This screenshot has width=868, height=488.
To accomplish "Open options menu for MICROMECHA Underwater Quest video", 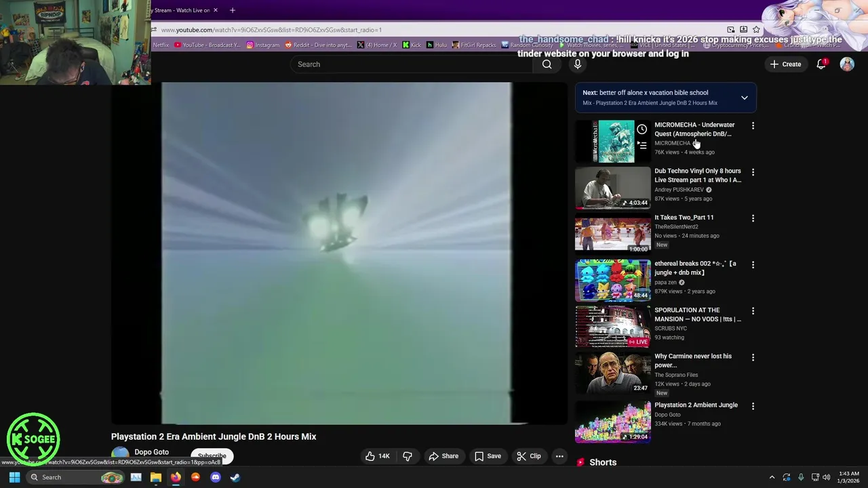I will click(x=753, y=126).
